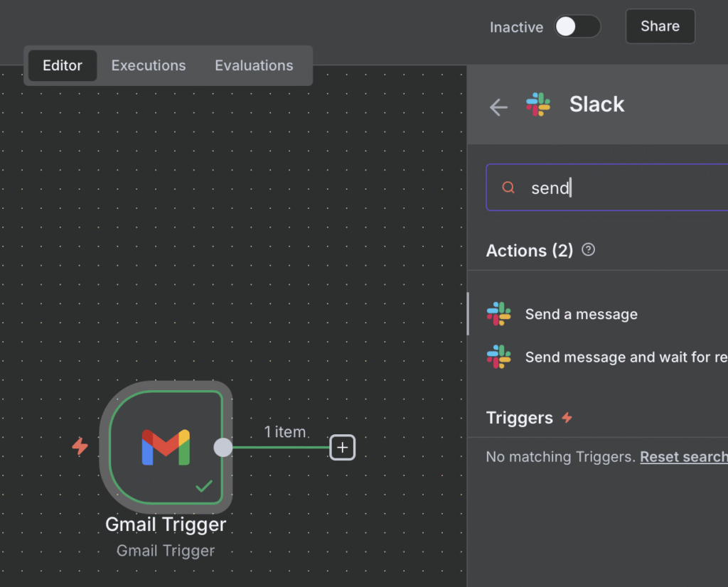Click the search magnifier icon
Viewport: 728px width, 587px height.
click(508, 188)
